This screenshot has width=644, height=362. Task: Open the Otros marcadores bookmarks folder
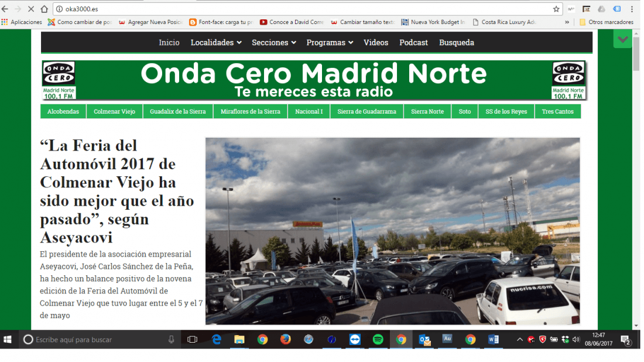[606, 22]
